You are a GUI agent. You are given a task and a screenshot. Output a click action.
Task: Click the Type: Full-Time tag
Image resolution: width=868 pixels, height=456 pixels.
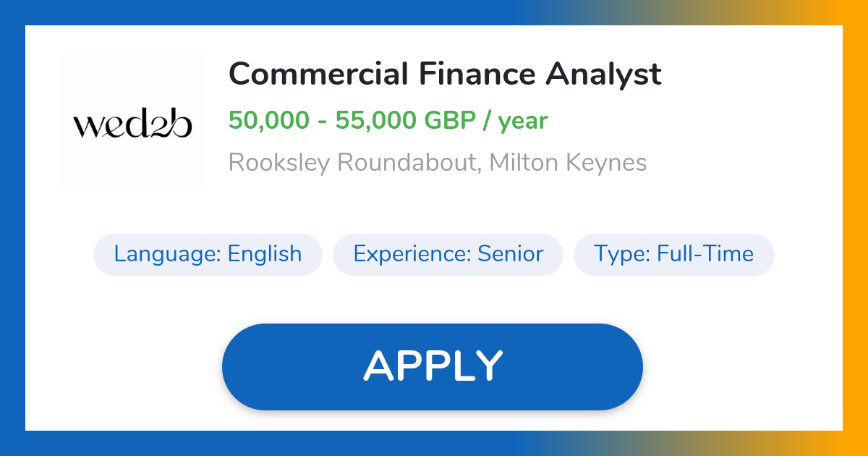pyautogui.click(x=673, y=254)
